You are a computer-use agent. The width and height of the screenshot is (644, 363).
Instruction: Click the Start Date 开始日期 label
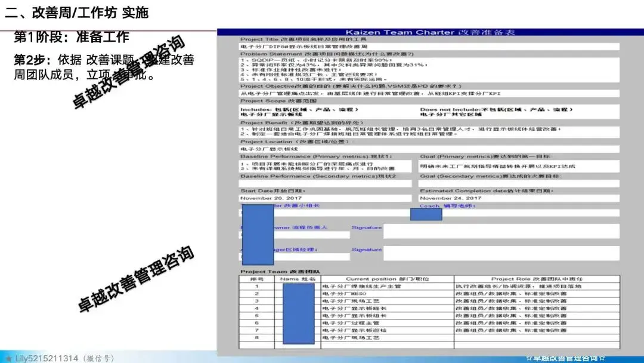click(273, 191)
